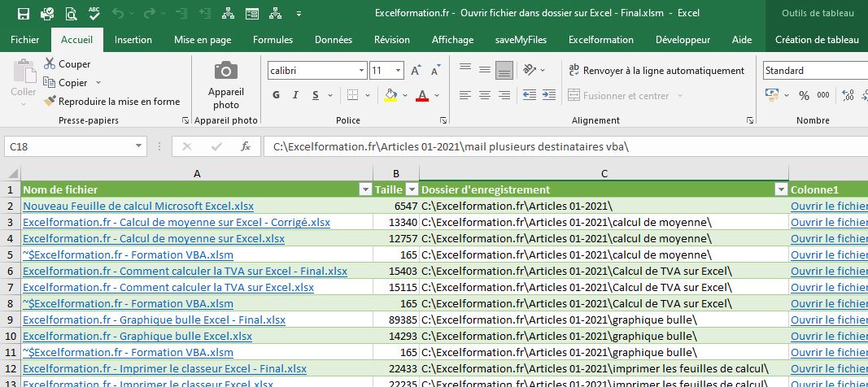Open the font size 11 dropdown
This screenshot has width=868, height=387.
tap(398, 71)
